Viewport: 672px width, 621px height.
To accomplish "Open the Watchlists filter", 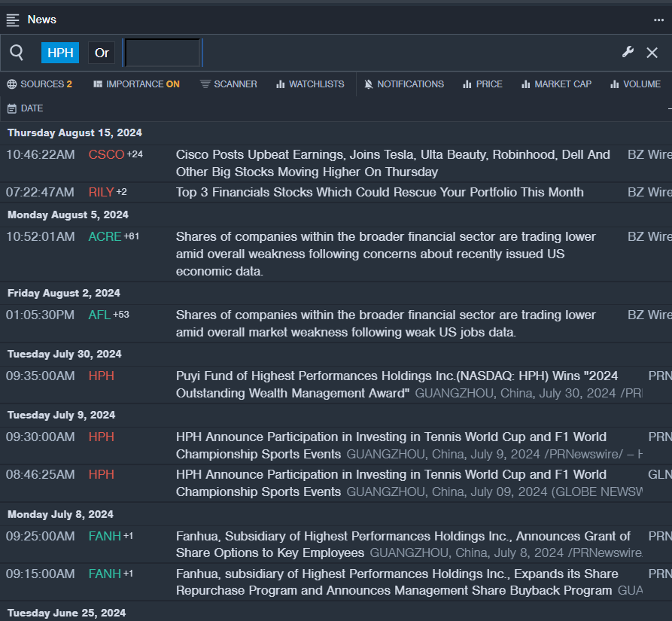I will [309, 84].
